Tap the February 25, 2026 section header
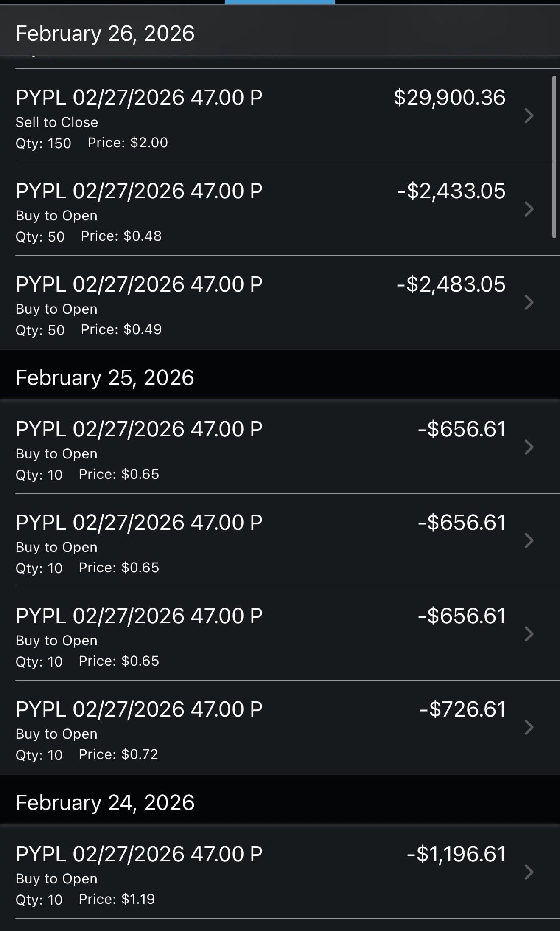Screen dimensions: 560x931 tap(105, 378)
